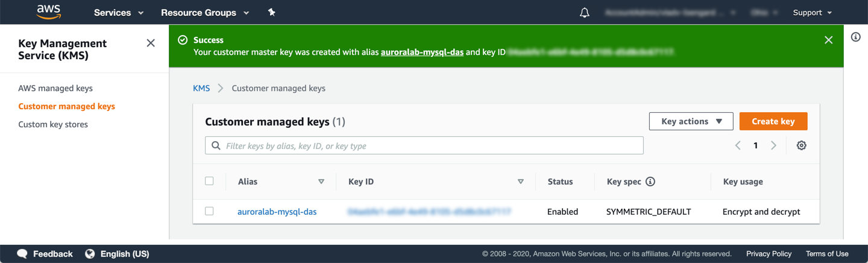868x263 pixels.
Task: Open the notifications bell
Action: [x=584, y=13]
